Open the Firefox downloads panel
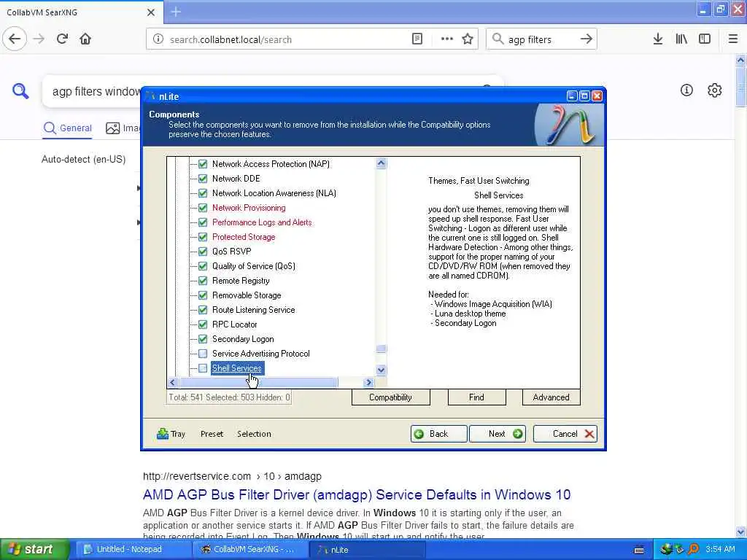The image size is (747, 560). tap(658, 39)
